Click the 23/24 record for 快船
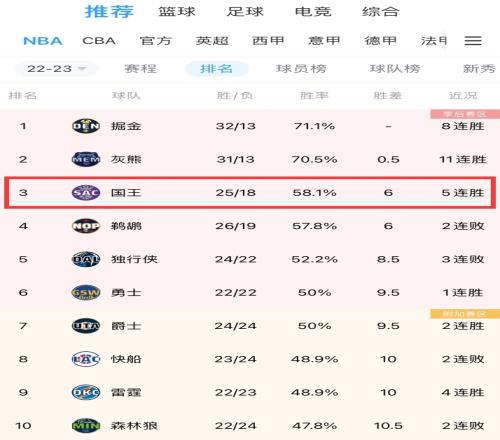This screenshot has width=500, height=440. point(235,359)
